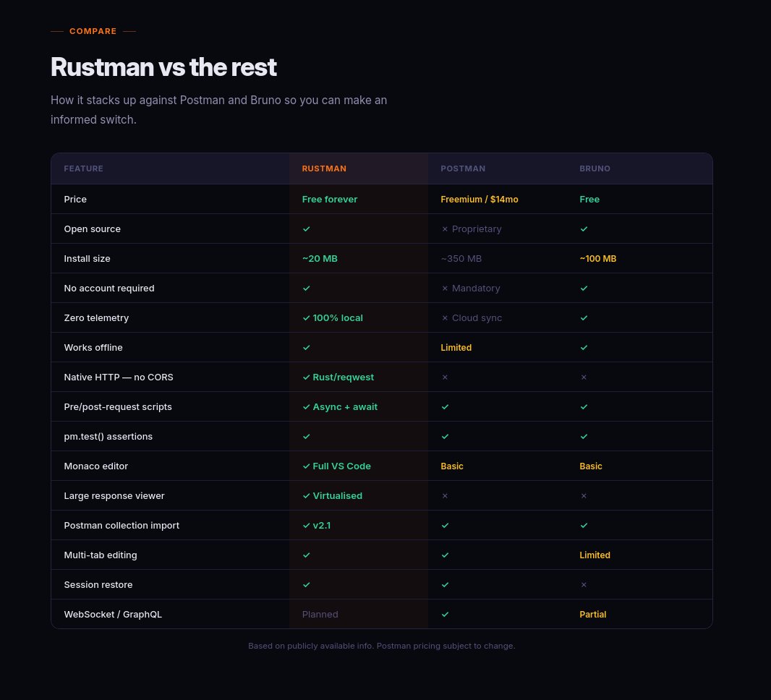Click Postman checkmark in Session restore row
The image size is (771, 700).
pos(445,584)
